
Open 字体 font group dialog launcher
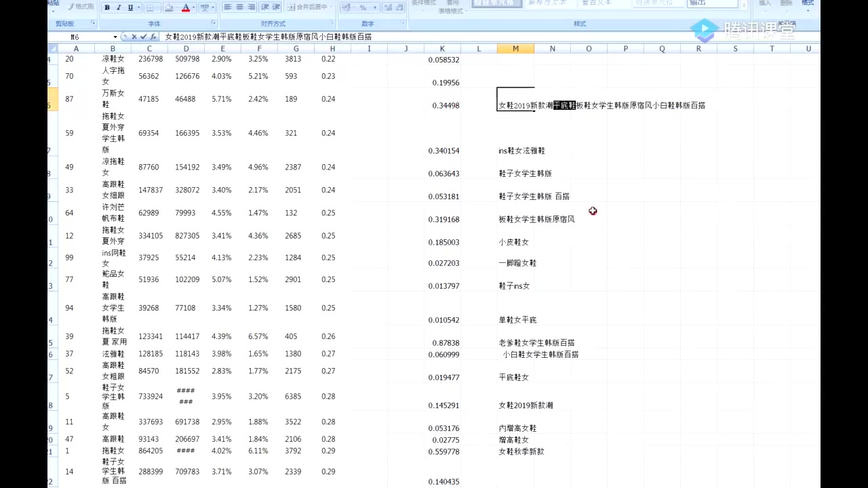(x=214, y=23)
